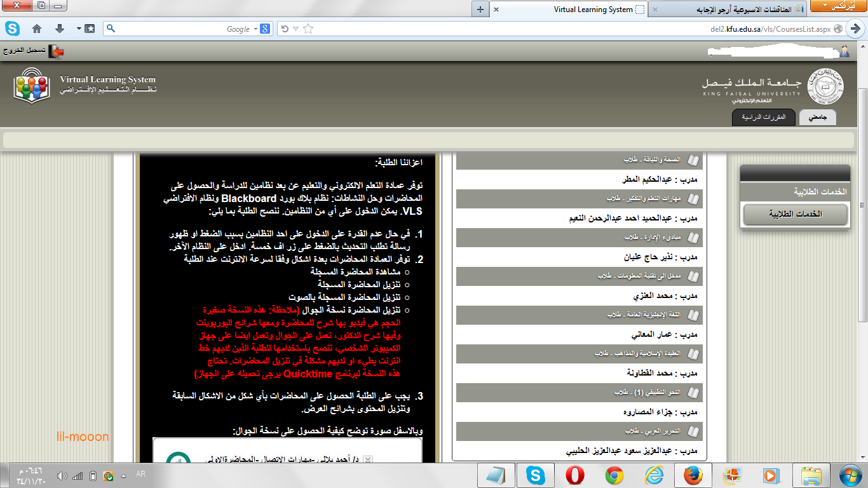Open the Skype toolbar icon in Firefox
The width and height of the screenshot is (868, 488).
click(13, 29)
